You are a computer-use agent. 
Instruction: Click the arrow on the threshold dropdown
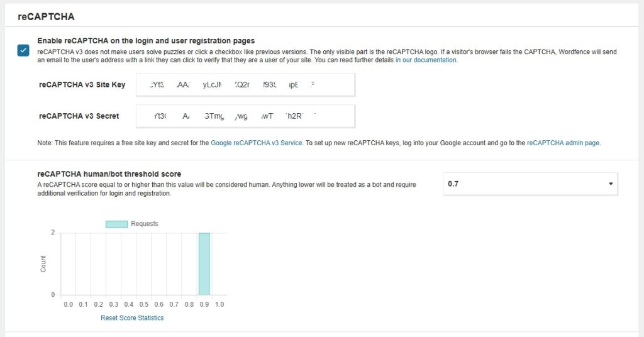coord(610,184)
